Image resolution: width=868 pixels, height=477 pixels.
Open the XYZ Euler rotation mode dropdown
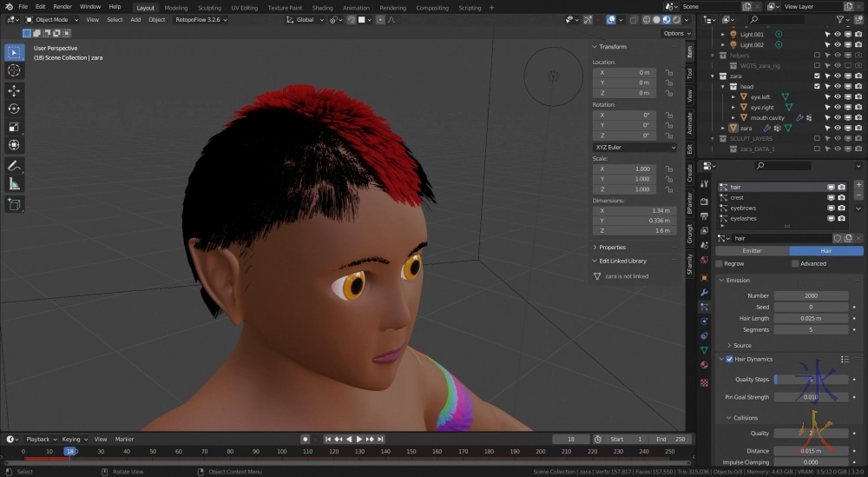pyautogui.click(x=635, y=148)
